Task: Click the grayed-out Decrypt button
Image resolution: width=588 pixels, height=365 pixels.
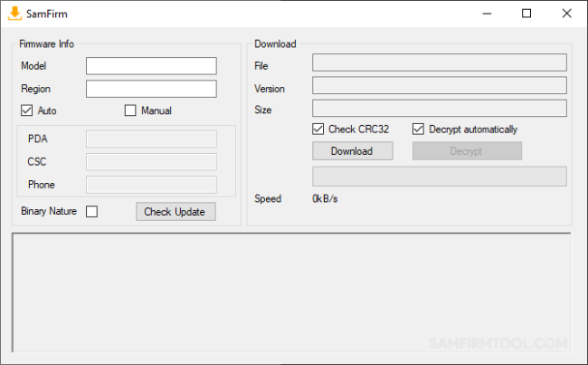Action: point(467,151)
